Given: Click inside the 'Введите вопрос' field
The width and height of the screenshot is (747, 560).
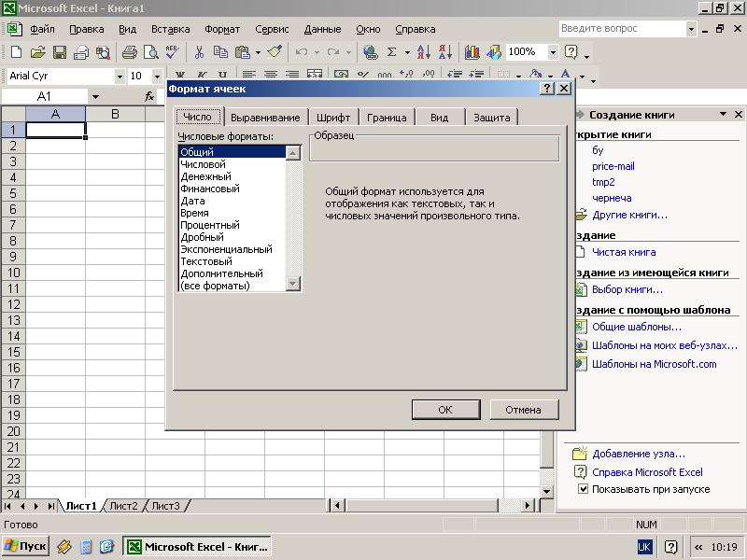Looking at the screenshot, I should coord(623,29).
